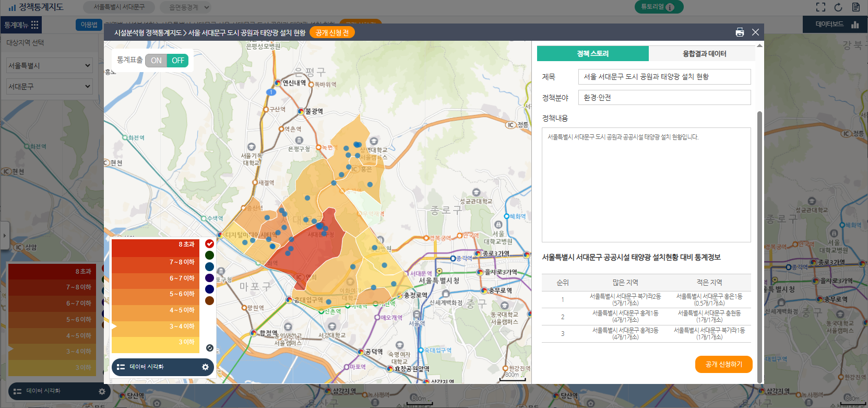The height and width of the screenshot is (408, 868).
Task: Switch 통계표출 to OFF
Action: [x=177, y=61]
